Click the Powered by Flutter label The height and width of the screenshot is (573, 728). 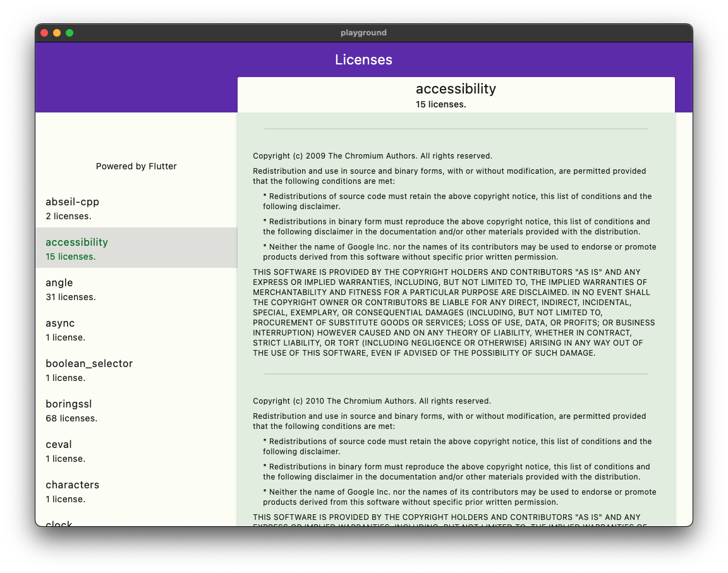136,166
